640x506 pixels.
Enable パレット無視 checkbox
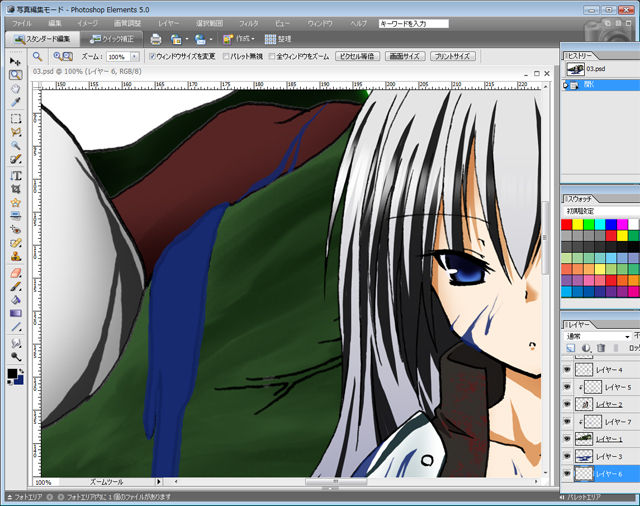coord(226,56)
